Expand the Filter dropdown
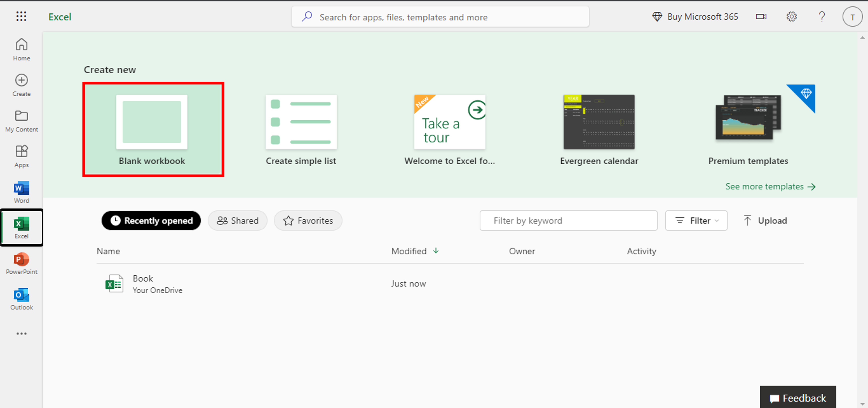The height and width of the screenshot is (408, 868). pos(696,220)
